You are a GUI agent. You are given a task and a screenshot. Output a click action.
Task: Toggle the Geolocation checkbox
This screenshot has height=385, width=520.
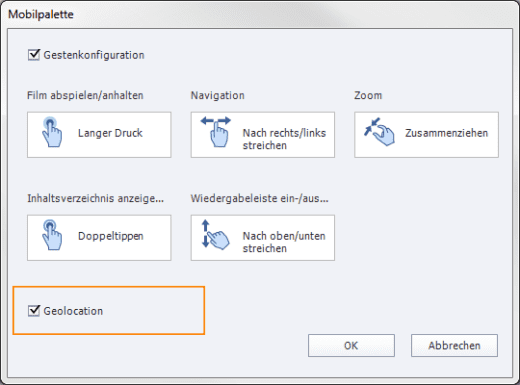[x=34, y=311]
